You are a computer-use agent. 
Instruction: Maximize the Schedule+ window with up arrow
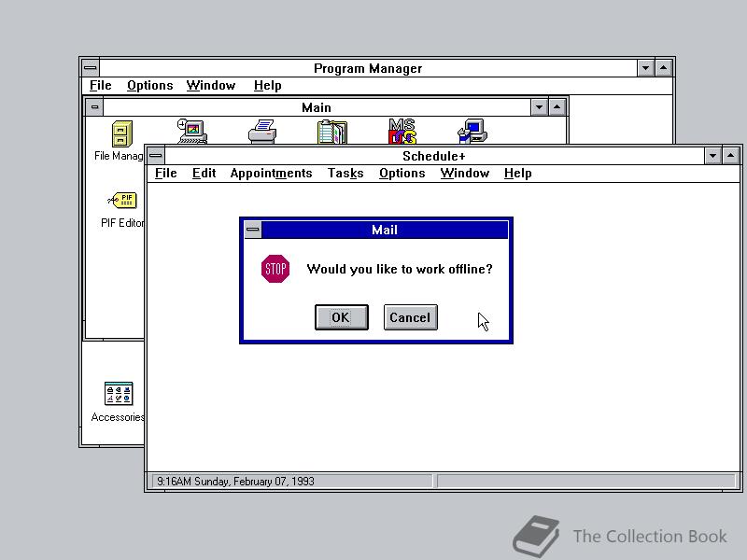[x=731, y=156]
